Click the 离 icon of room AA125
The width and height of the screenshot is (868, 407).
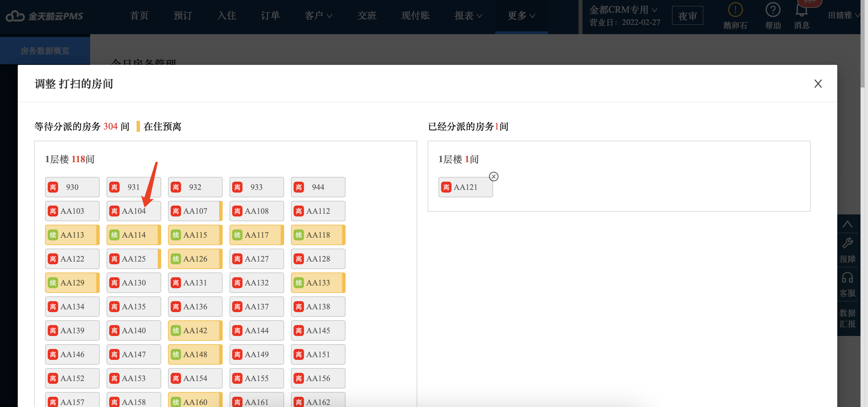114,259
